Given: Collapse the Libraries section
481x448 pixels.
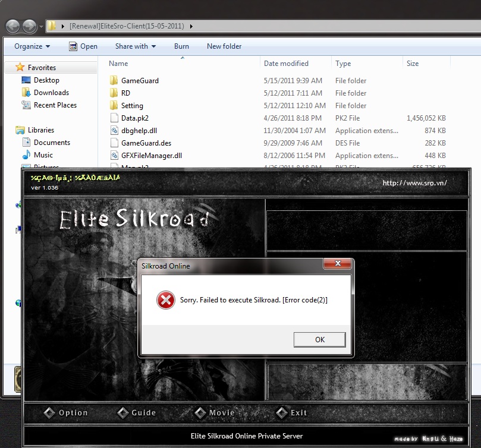Looking at the screenshot, I should [x=12, y=130].
